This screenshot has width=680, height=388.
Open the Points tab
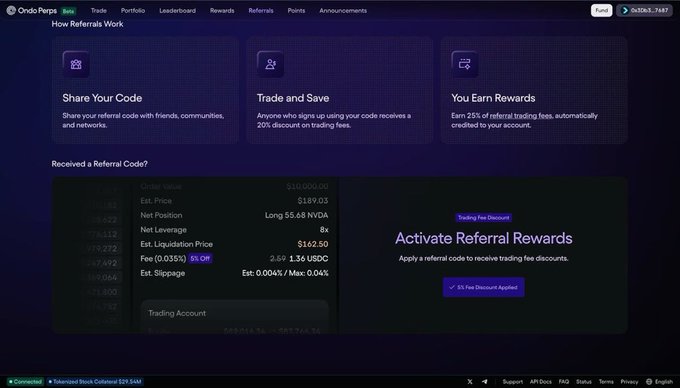[x=296, y=10]
